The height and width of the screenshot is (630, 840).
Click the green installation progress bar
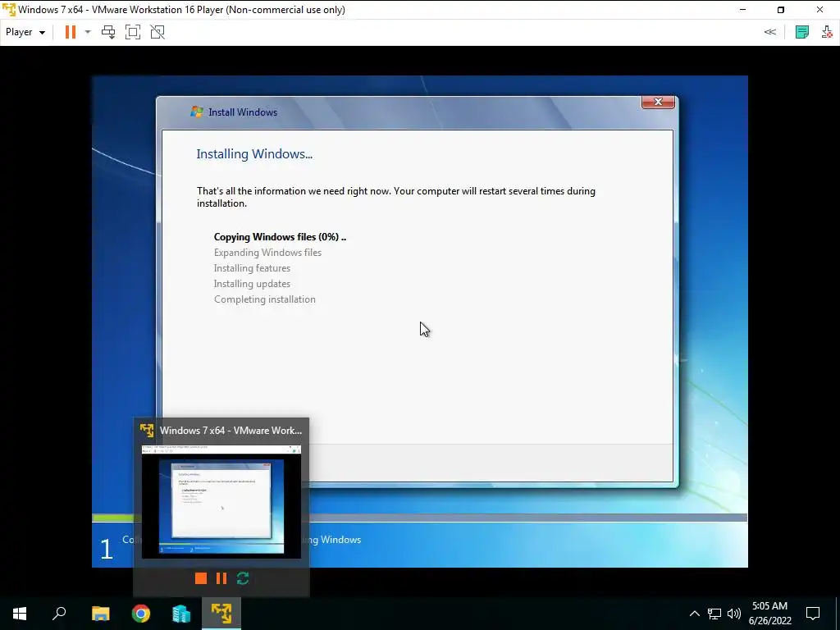click(x=113, y=518)
